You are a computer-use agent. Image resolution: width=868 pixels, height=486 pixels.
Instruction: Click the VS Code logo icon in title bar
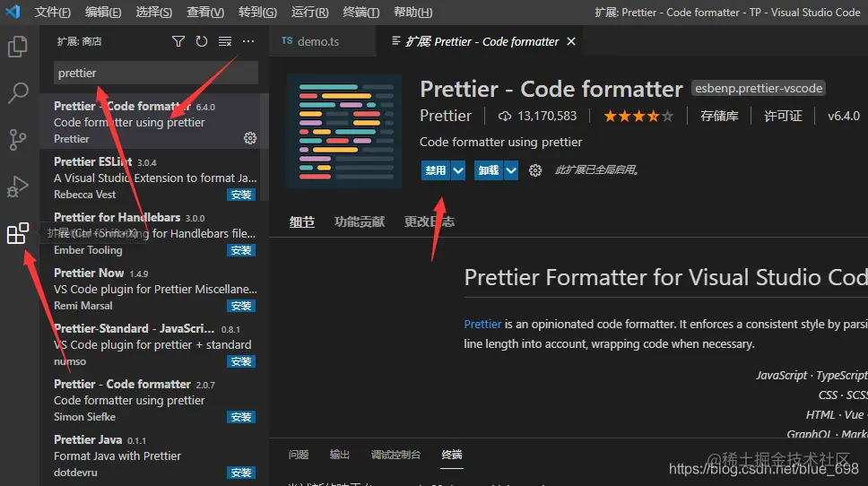[13, 12]
